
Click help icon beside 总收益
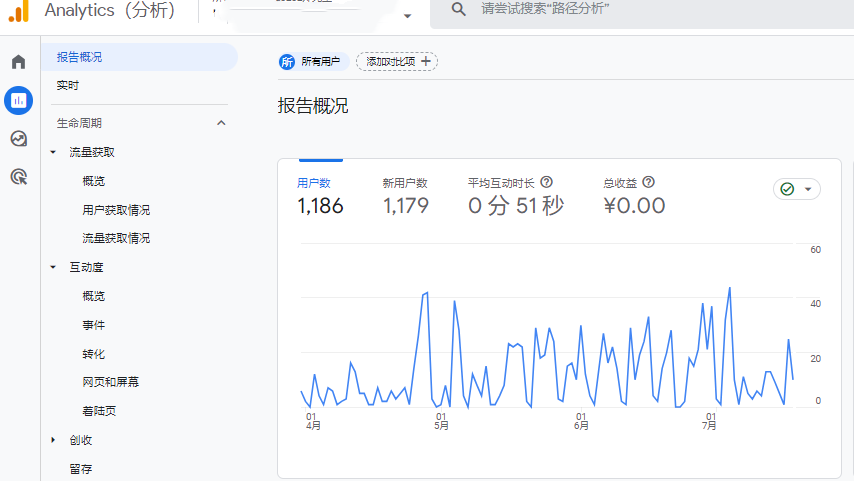[648, 183]
